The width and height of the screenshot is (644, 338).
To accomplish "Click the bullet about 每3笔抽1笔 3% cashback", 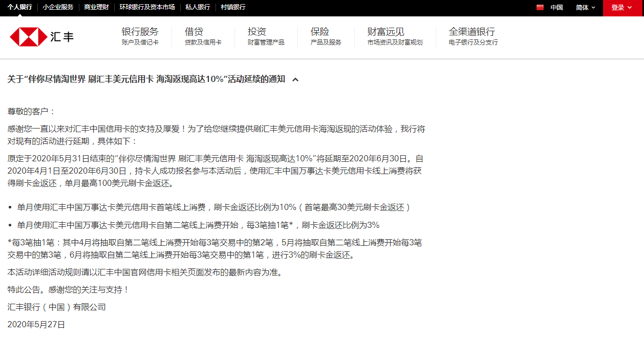I will [x=198, y=225].
